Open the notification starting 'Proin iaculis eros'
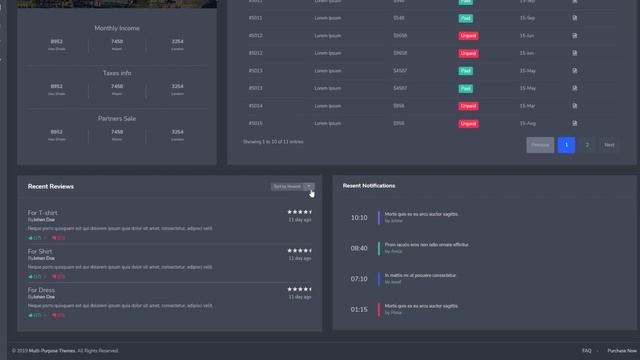The width and height of the screenshot is (640, 360). [x=427, y=244]
